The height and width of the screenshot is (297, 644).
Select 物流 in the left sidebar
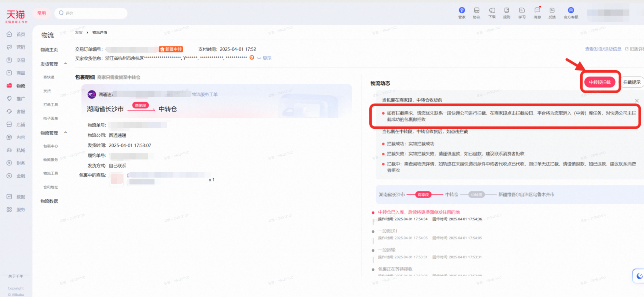16,86
